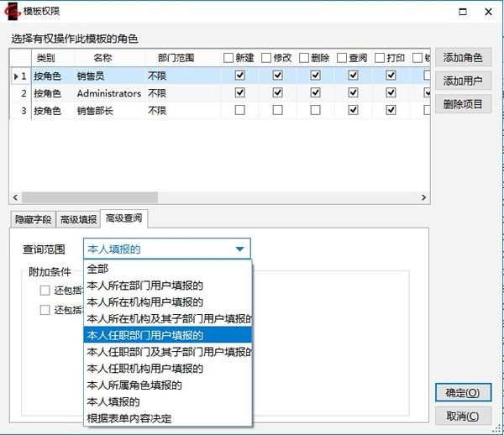
Task: Click the 添加角色 button
Action: (x=463, y=58)
